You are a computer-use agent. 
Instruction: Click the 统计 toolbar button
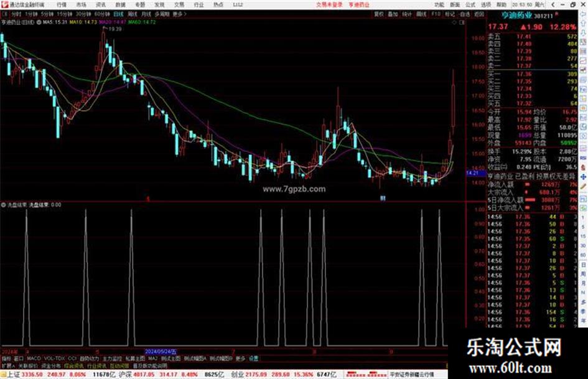click(407, 14)
